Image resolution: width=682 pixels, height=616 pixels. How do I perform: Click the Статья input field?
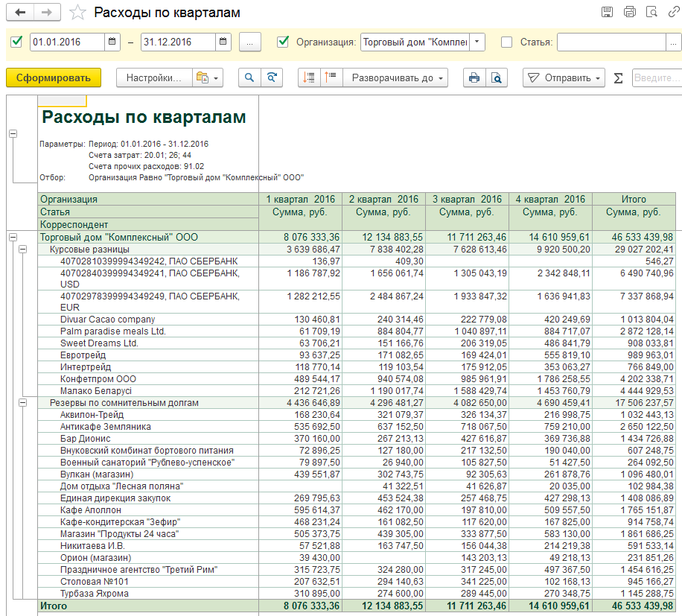tap(611, 42)
